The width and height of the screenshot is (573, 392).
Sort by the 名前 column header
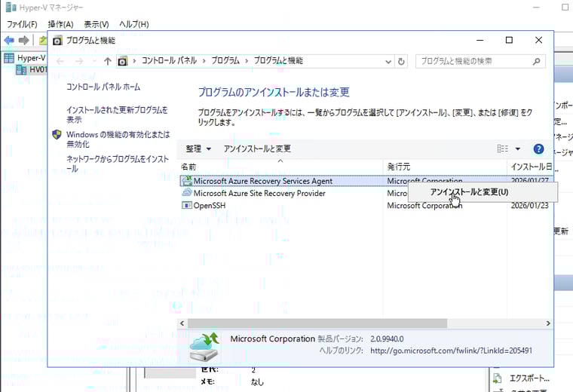click(280, 167)
